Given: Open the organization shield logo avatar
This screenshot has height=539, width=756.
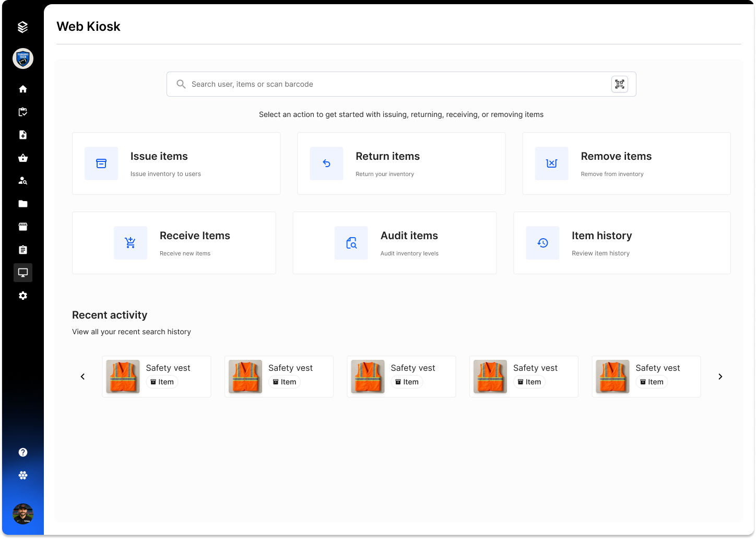Looking at the screenshot, I should [23, 58].
